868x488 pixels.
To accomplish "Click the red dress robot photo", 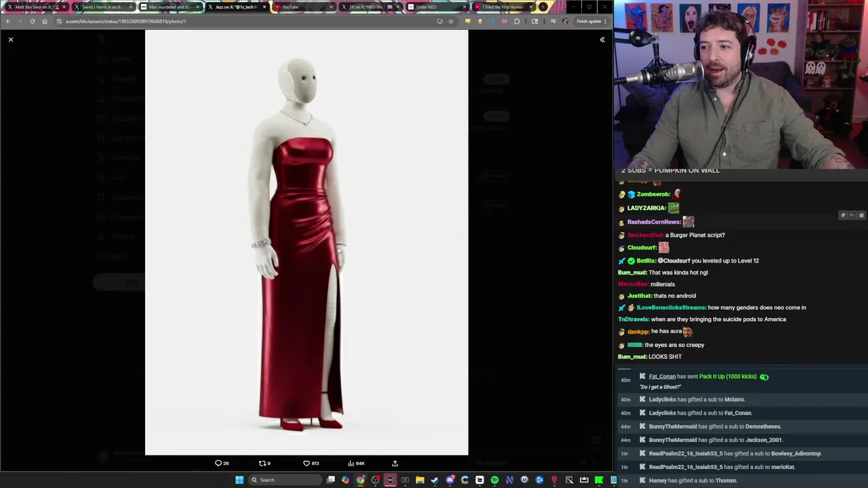I will (x=307, y=243).
